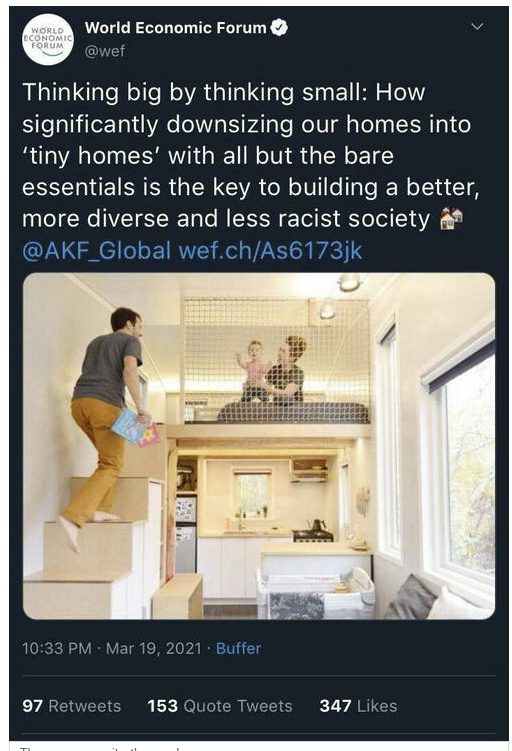This screenshot has height=751, width=512.
Task: Click the loft bed area in photo
Action: pyautogui.click(x=276, y=362)
